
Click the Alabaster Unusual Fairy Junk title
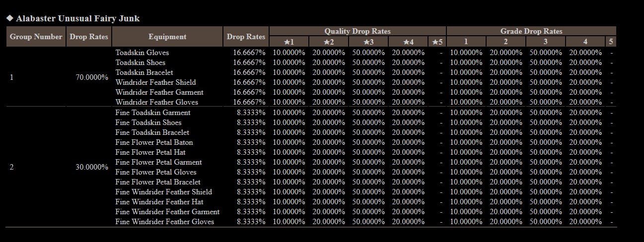[77, 18]
